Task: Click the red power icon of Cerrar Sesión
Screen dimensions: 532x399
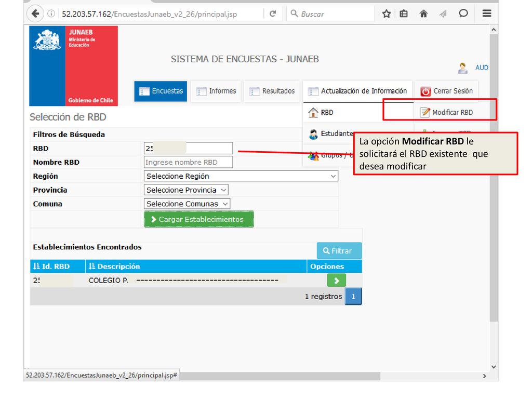Action: click(x=425, y=91)
